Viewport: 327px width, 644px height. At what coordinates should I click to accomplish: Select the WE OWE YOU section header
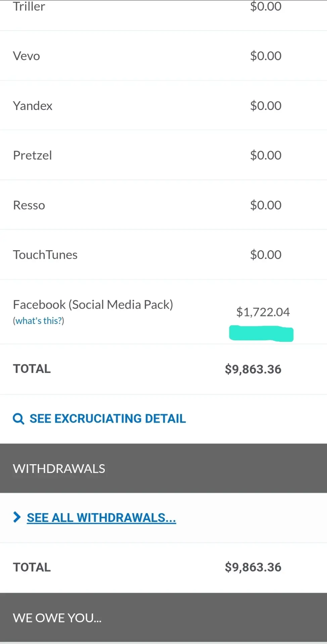pos(163,618)
